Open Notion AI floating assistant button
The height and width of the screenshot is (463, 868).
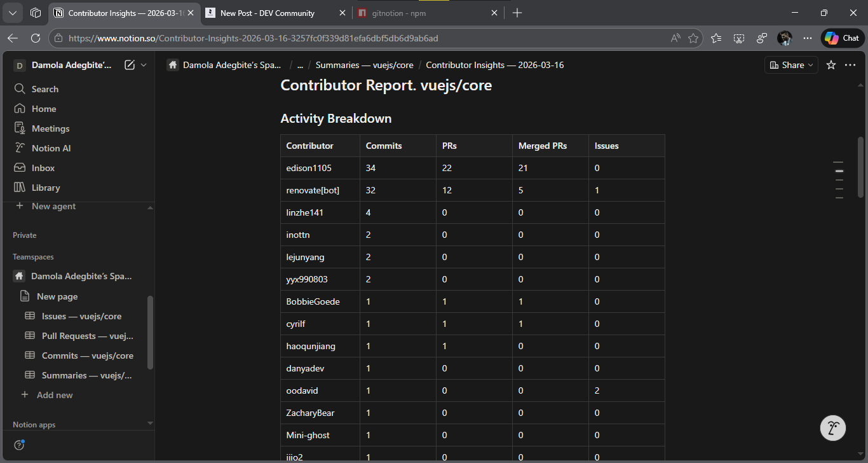[833, 427]
